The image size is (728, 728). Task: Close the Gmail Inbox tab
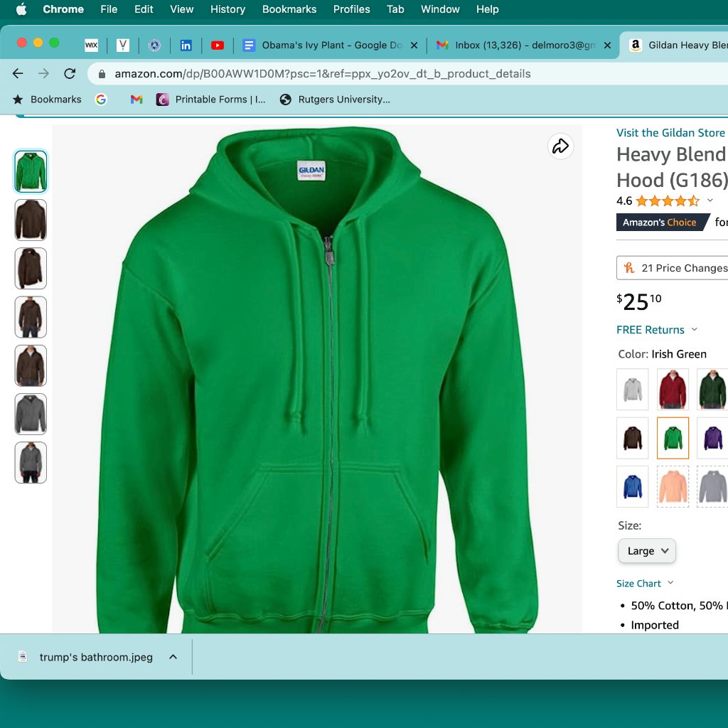607,45
